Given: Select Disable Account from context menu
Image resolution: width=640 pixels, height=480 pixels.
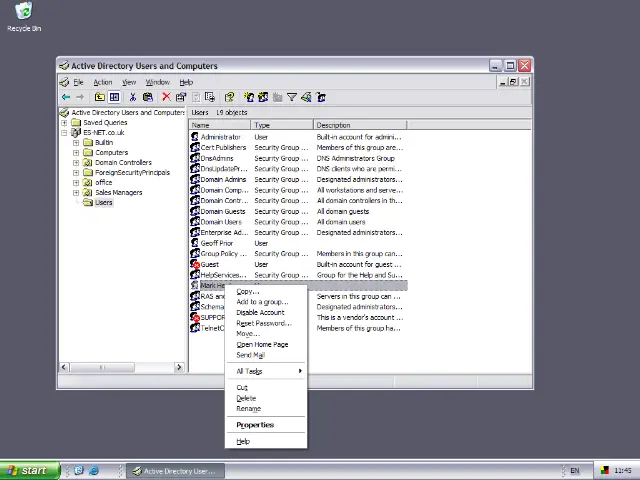Looking at the screenshot, I should point(266,313).
